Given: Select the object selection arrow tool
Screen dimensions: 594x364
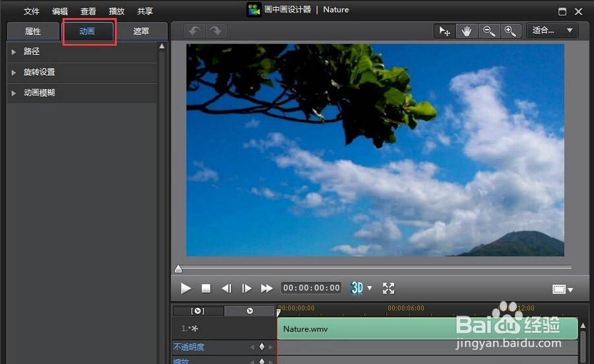Looking at the screenshot, I should pos(444,30).
